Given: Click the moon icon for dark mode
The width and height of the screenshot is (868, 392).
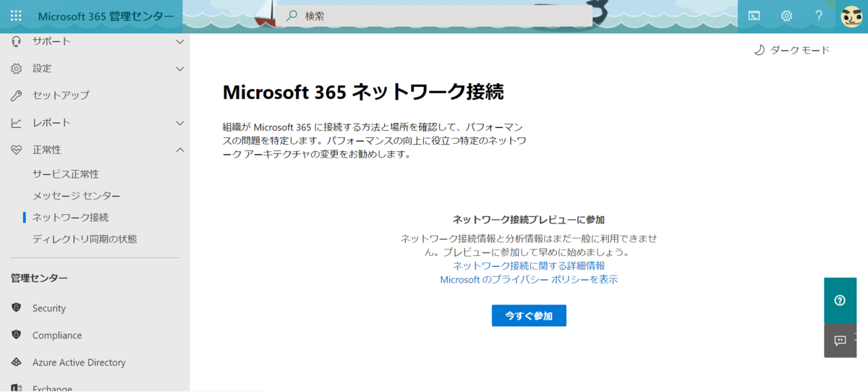Looking at the screenshot, I should pyautogui.click(x=759, y=50).
